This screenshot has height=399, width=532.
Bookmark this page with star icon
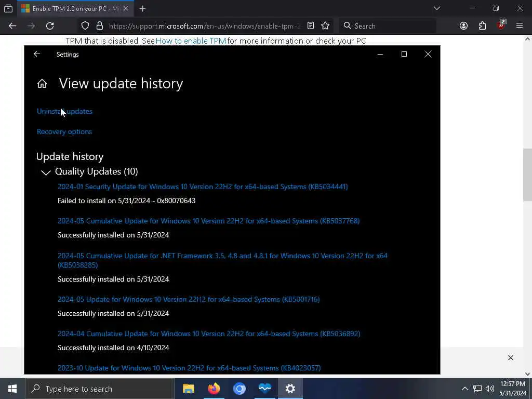[x=325, y=26]
